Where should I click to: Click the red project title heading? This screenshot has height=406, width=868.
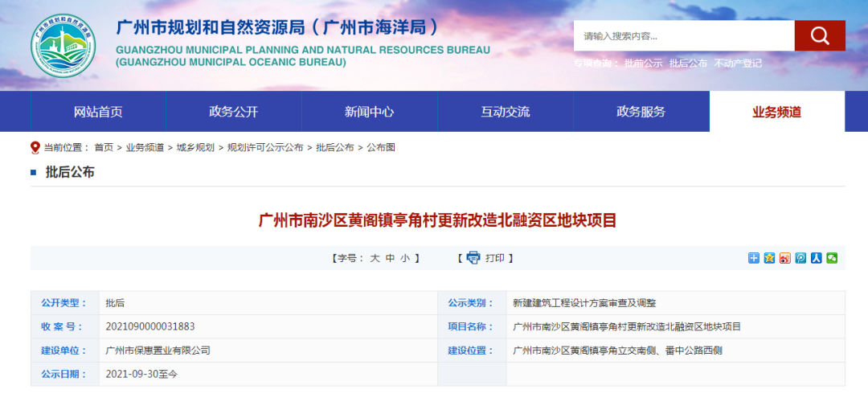click(437, 220)
